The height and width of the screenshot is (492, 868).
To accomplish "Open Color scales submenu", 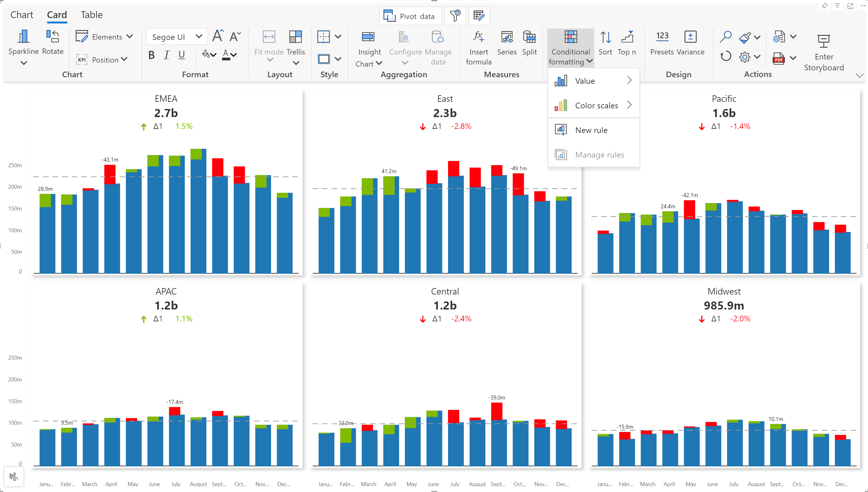I will 596,106.
